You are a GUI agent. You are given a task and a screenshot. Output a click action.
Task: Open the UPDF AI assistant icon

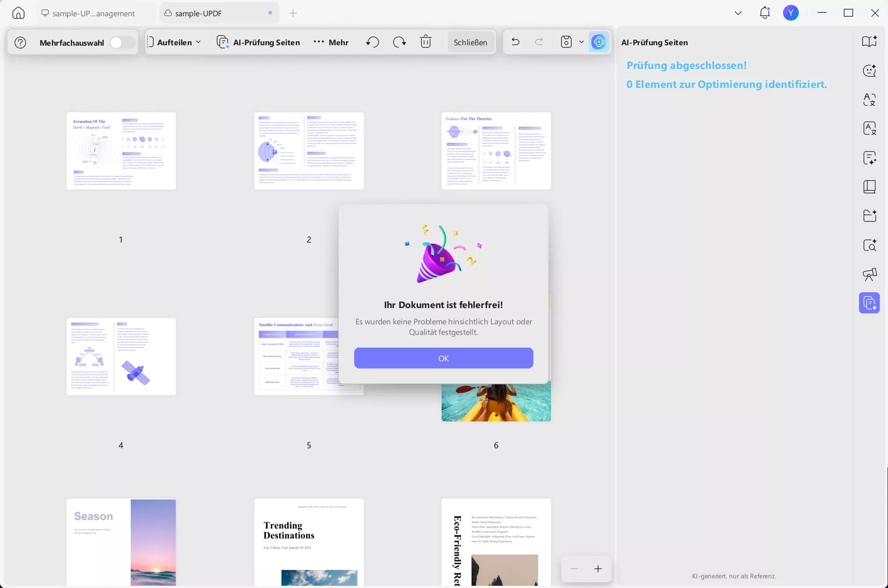(x=599, y=42)
